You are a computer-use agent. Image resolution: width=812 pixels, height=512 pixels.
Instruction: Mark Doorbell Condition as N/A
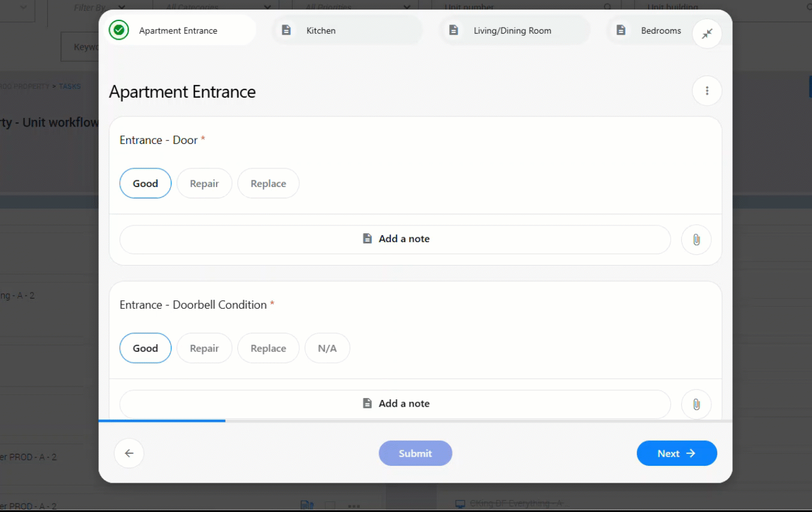[327, 348]
